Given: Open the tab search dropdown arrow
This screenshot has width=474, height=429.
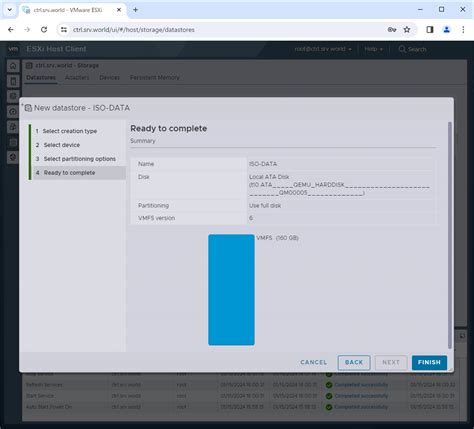Looking at the screenshot, I should click(x=10, y=10).
